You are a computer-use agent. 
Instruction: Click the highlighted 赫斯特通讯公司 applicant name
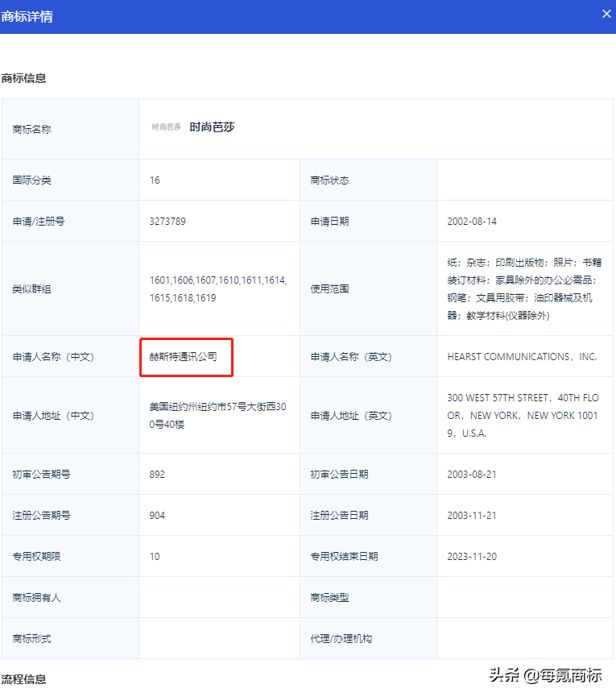pos(184,356)
